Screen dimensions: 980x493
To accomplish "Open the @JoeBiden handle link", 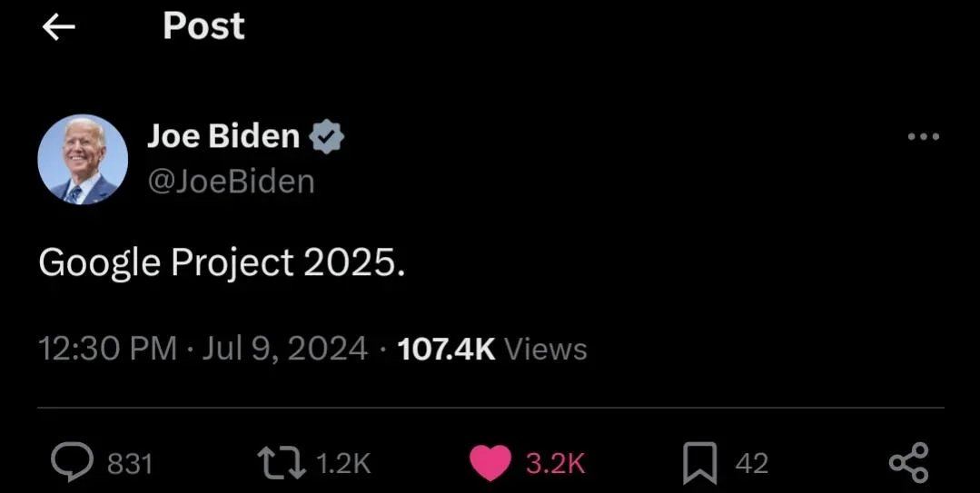I will [231, 182].
